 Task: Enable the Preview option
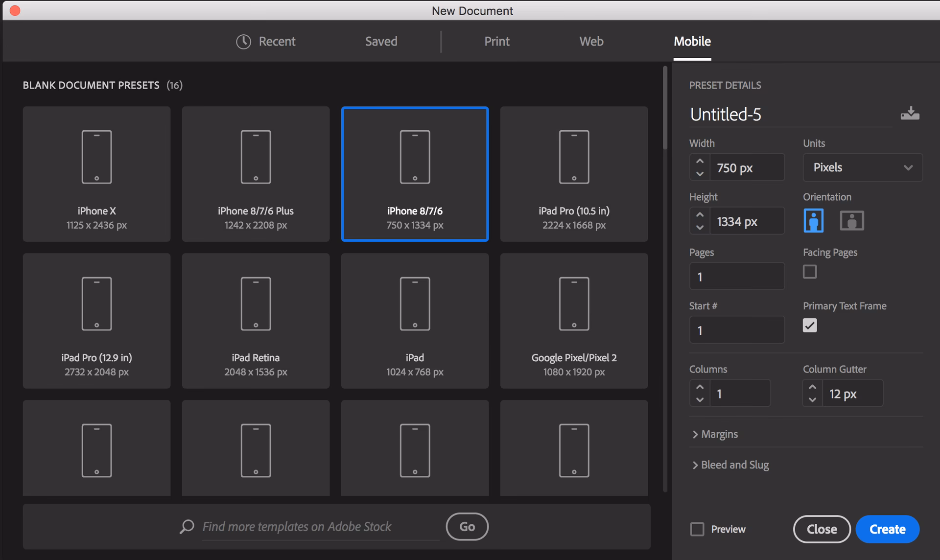point(697,529)
